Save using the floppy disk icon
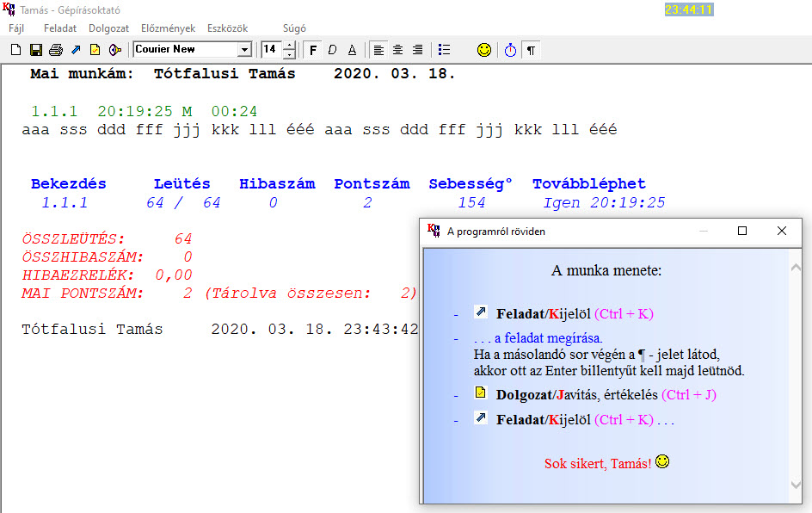The image size is (812, 513). (36, 50)
